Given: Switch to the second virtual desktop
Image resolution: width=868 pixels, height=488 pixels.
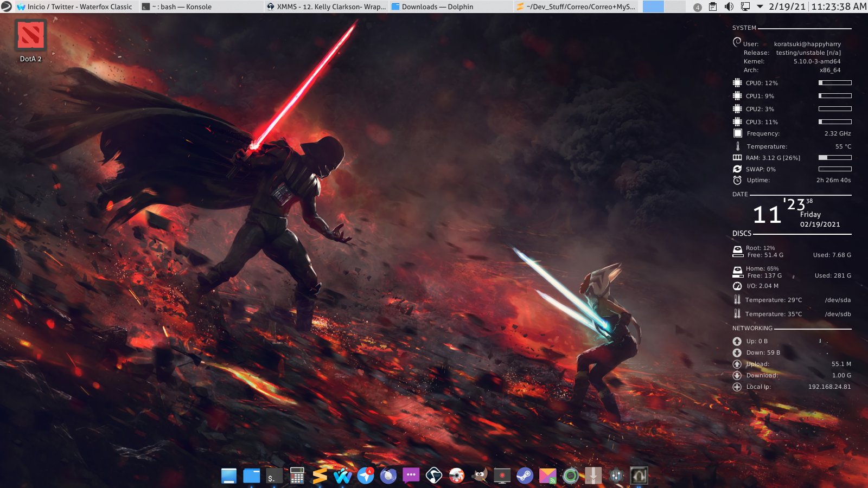Looking at the screenshot, I should tap(675, 7).
